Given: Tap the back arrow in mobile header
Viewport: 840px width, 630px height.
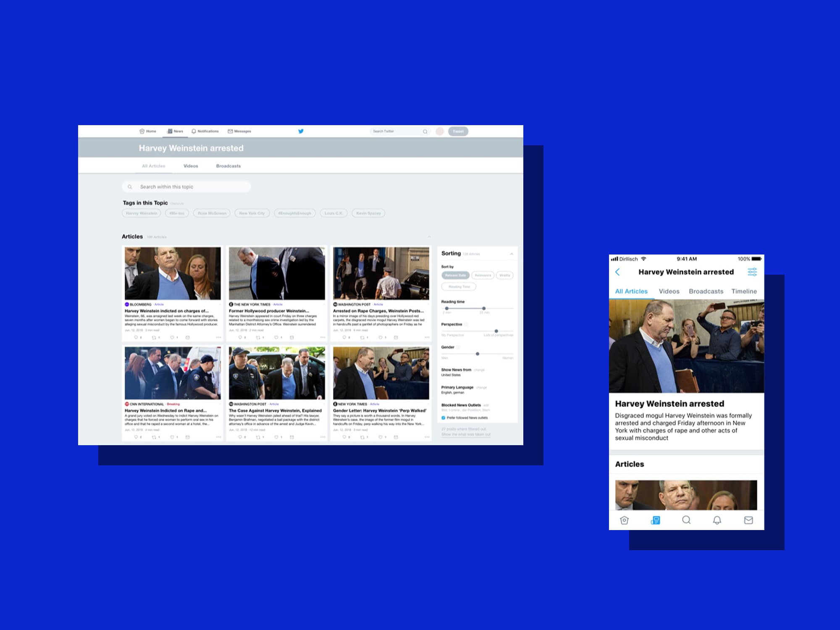Looking at the screenshot, I should tap(617, 272).
